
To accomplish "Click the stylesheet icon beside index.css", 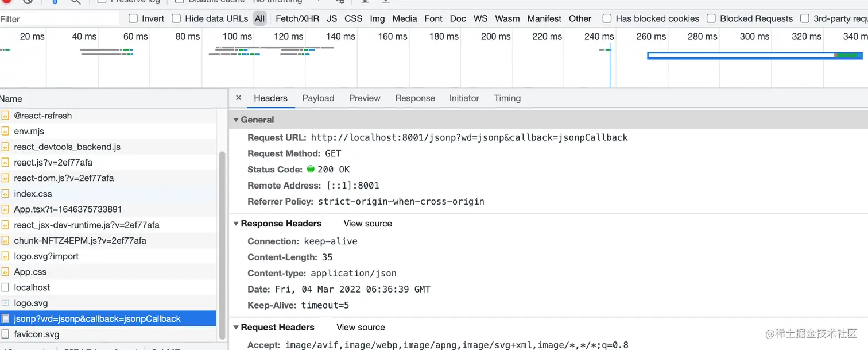I will point(5,194).
